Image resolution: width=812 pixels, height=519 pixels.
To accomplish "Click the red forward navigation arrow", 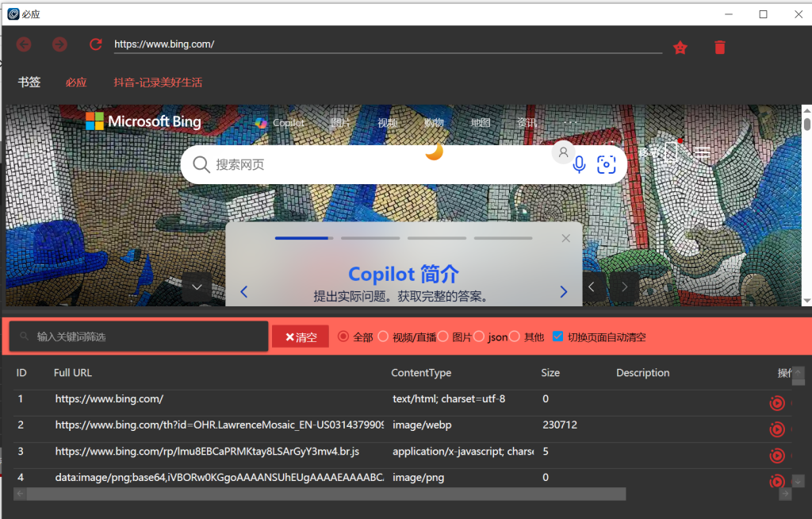I will click(x=59, y=44).
